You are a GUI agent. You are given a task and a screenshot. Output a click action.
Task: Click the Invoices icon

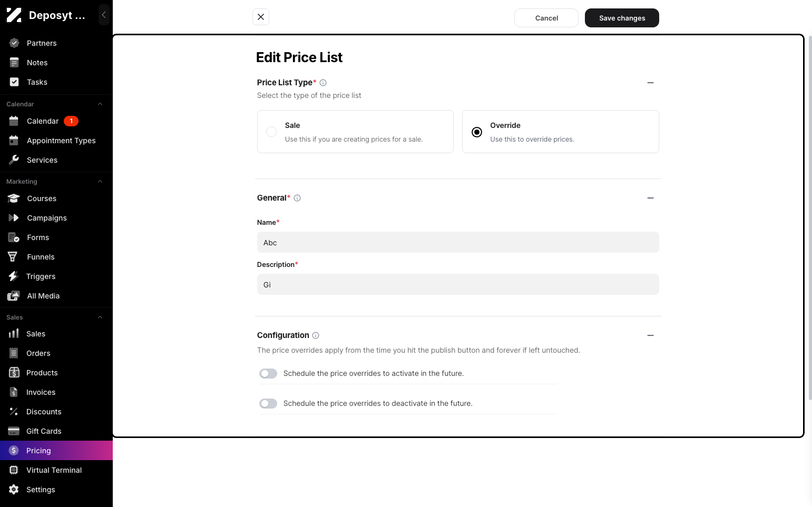14,392
